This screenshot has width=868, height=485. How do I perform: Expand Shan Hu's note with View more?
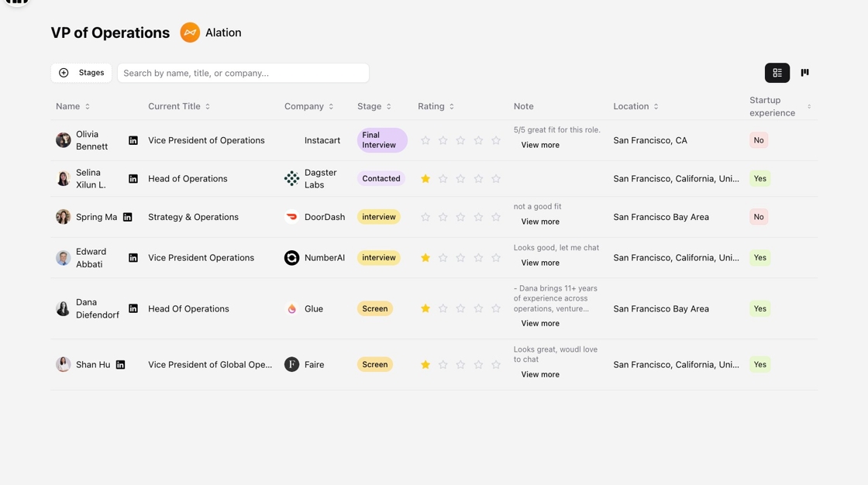540,374
